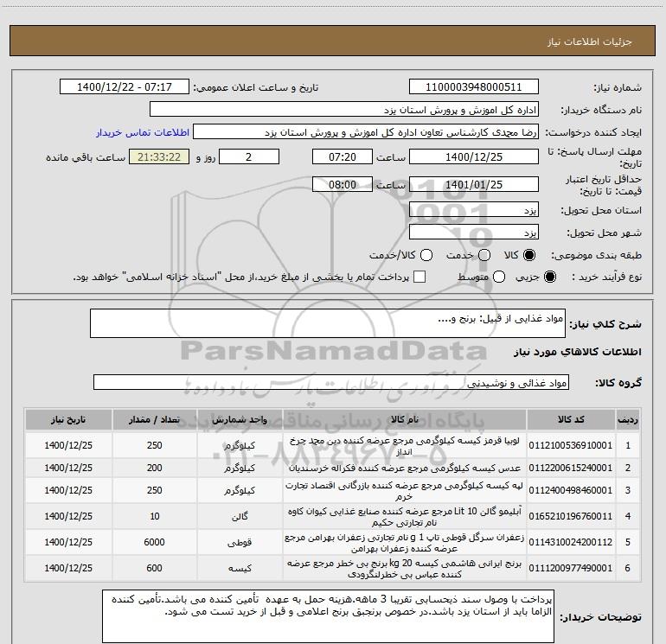Click product code 0165210196760011

click(x=571, y=516)
